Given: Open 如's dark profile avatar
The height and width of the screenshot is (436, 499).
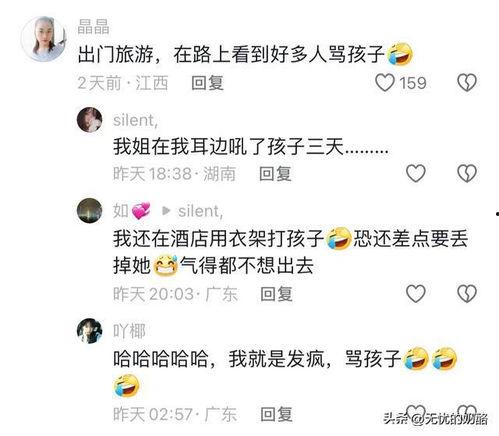Looking at the screenshot, I should coord(90,211).
